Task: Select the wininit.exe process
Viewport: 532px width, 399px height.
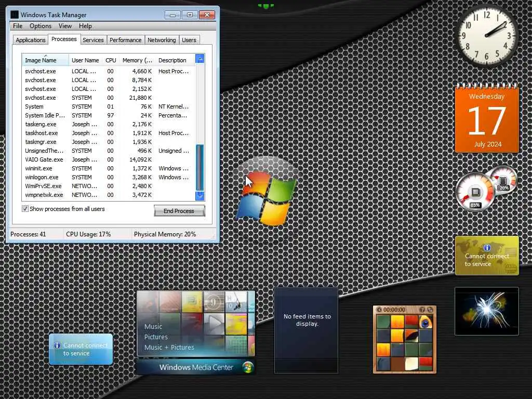Action: [108, 168]
